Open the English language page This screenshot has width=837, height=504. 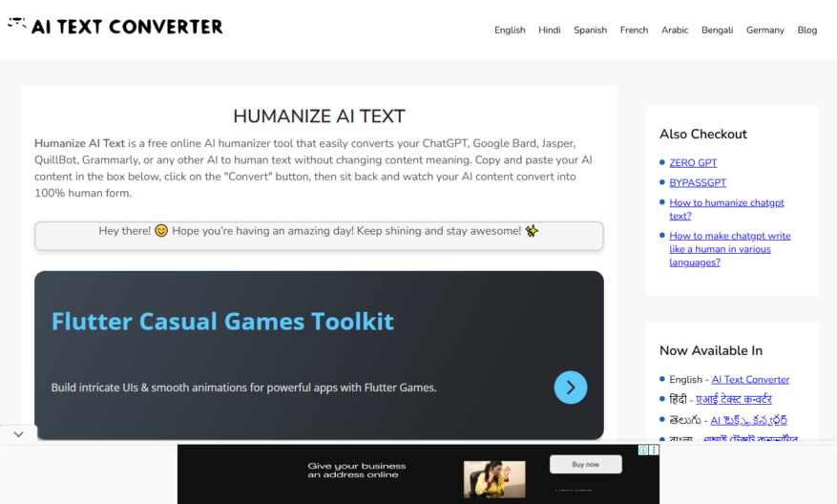click(510, 30)
